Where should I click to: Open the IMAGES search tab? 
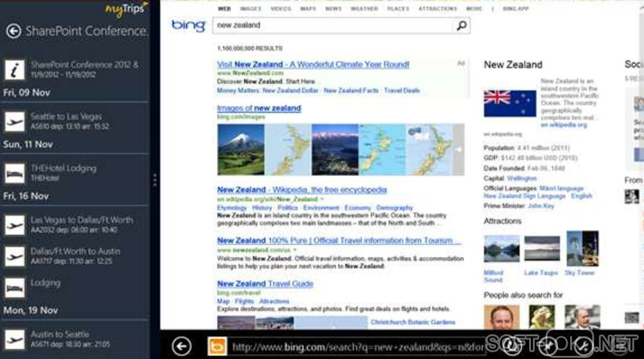click(251, 9)
